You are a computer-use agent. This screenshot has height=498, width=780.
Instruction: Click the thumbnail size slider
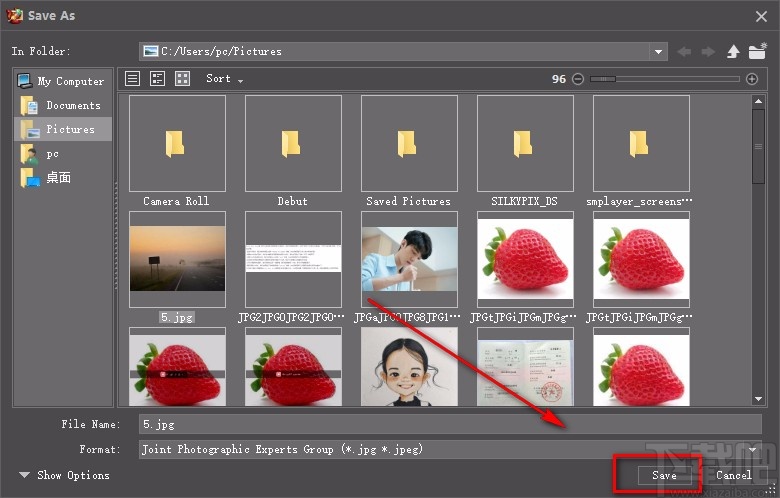pos(665,79)
